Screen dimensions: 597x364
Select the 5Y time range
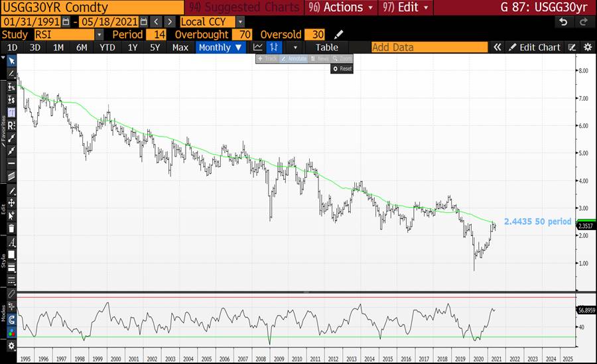tap(155, 47)
